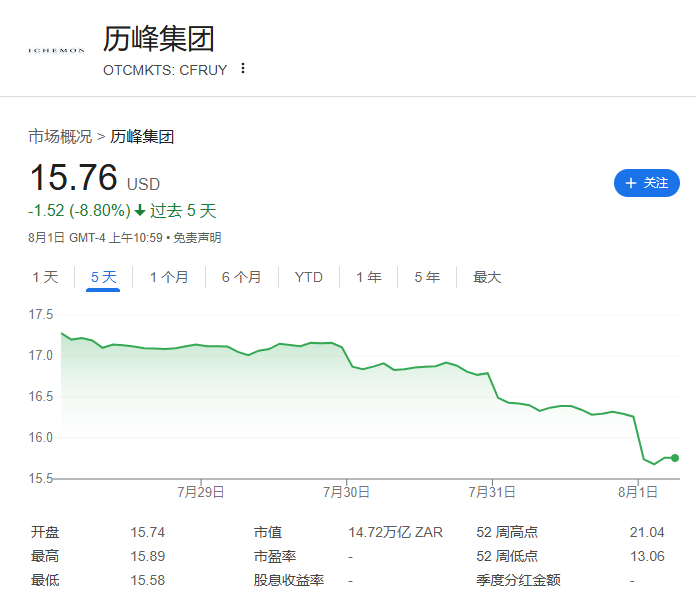Select the 5 天 range tab
Image resolution: width=696 pixels, height=606 pixels.
click(x=103, y=277)
